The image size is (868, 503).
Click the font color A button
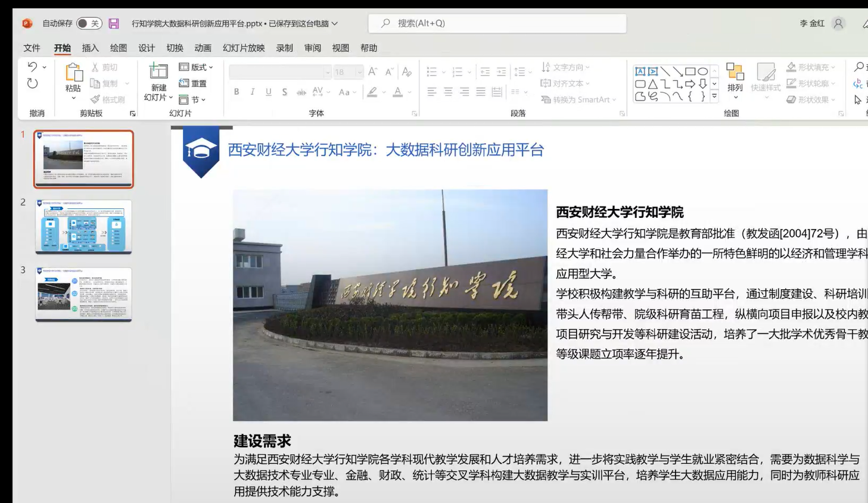(398, 92)
